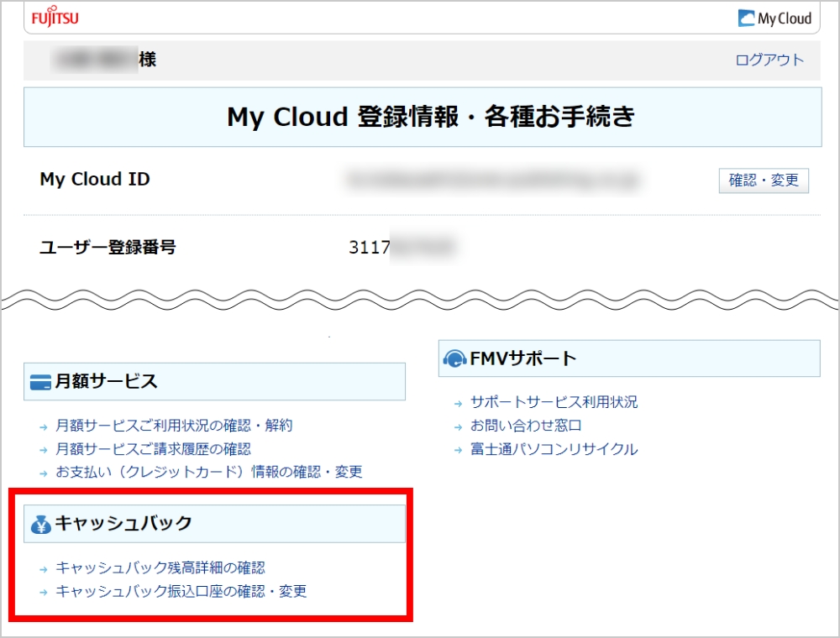View 月額サービスご請求履歴の確認

(153, 449)
